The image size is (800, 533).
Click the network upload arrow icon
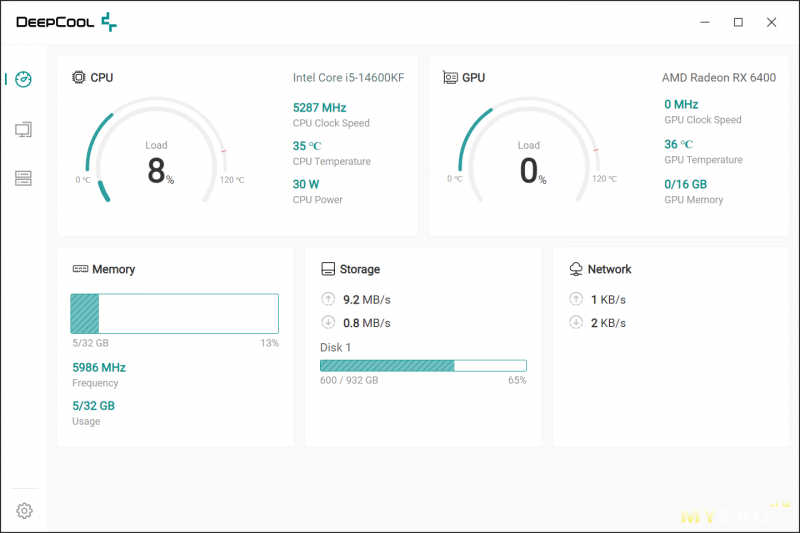tap(576, 299)
